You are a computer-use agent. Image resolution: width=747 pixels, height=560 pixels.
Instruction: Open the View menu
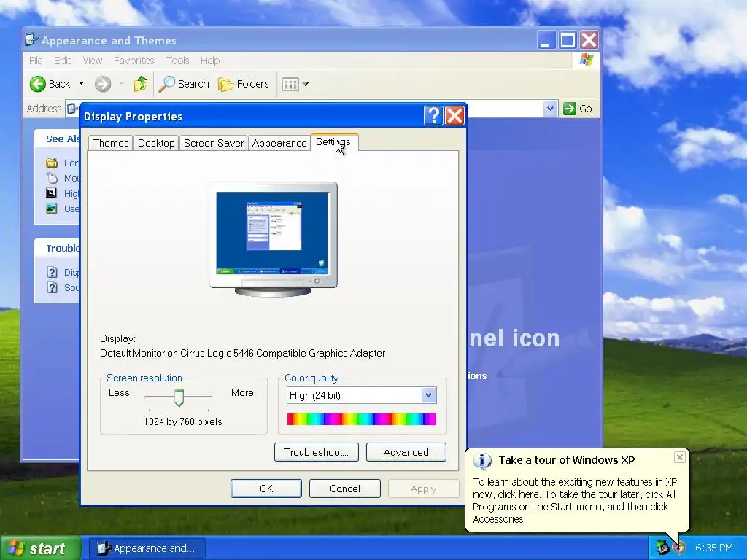93,61
